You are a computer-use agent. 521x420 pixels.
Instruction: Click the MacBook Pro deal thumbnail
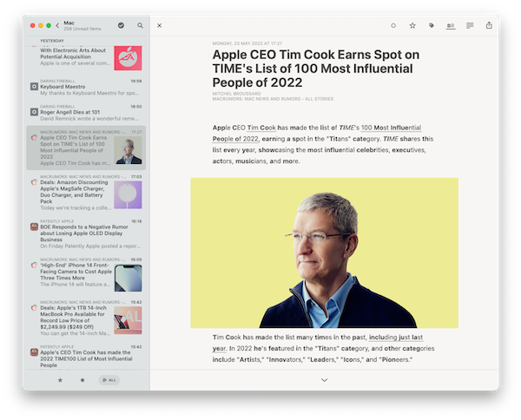128,320
